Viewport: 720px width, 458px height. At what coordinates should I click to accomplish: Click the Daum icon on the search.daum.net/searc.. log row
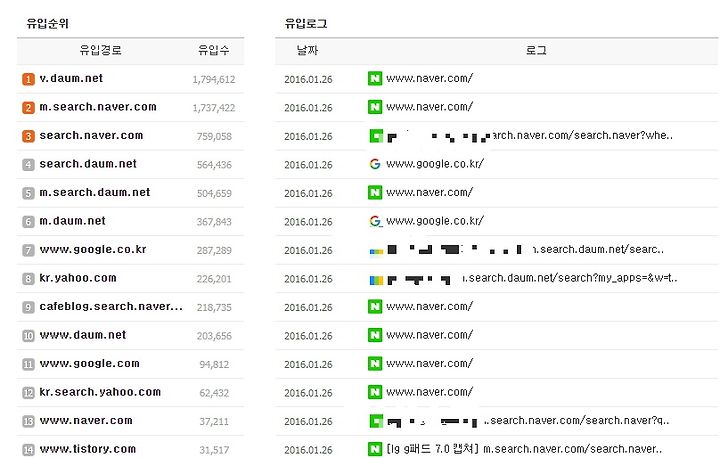[x=376, y=251]
